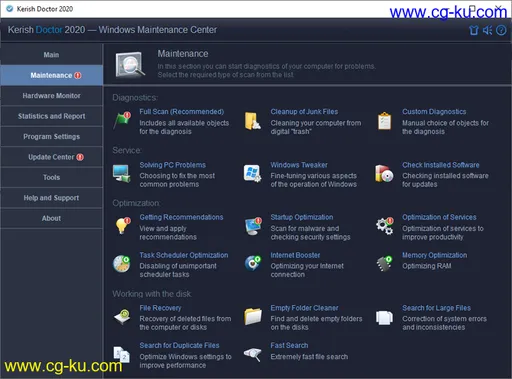Click the Startup Optimization monitor icon
This screenshot has height=379, width=512.
(253, 226)
